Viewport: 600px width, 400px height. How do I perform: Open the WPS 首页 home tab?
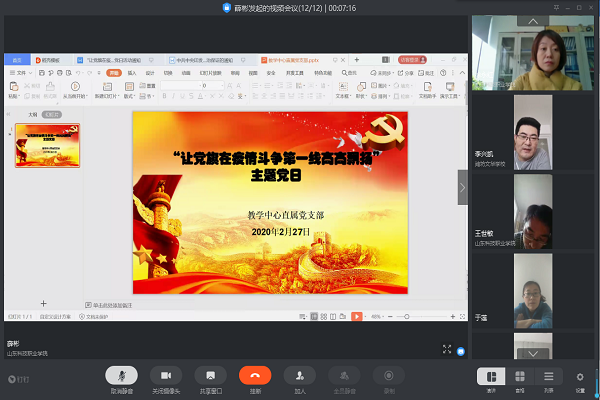coord(17,60)
